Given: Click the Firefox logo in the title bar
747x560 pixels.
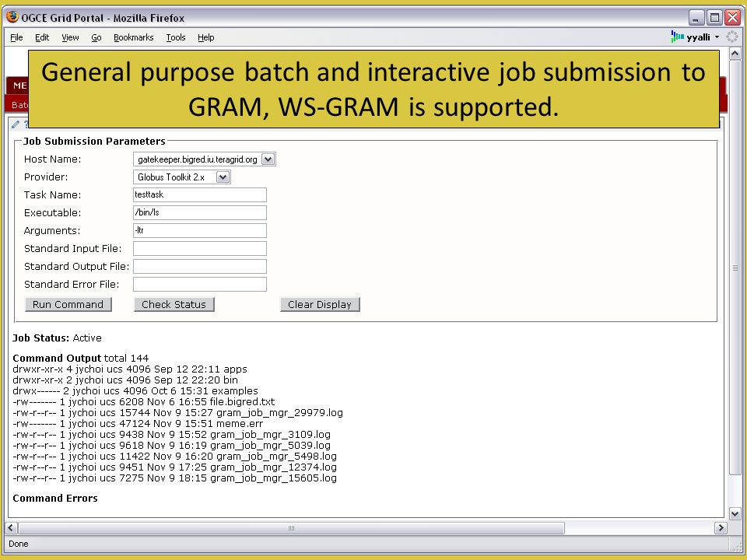Looking at the screenshot, I should (12, 17).
